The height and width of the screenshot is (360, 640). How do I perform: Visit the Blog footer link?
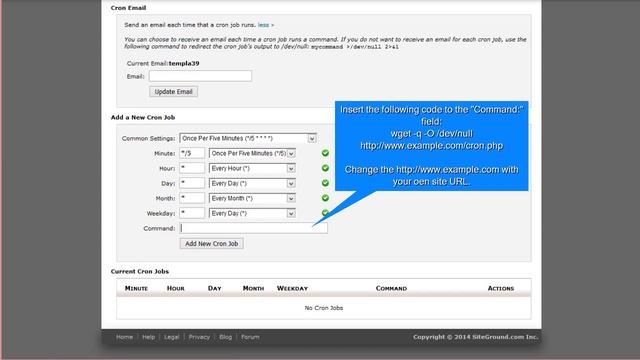tap(225, 337)
